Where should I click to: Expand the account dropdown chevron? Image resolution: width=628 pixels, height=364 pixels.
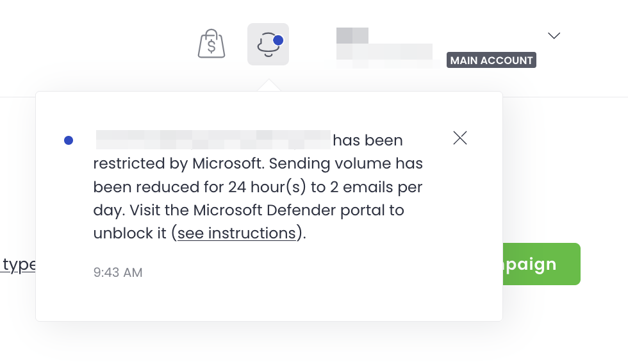(554, 35)
